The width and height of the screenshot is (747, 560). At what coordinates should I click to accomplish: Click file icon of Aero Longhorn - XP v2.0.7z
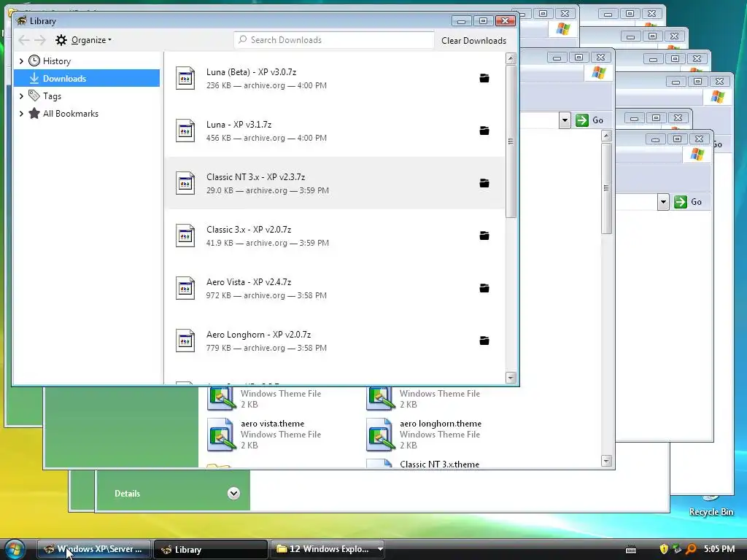[x=185, y=341]
